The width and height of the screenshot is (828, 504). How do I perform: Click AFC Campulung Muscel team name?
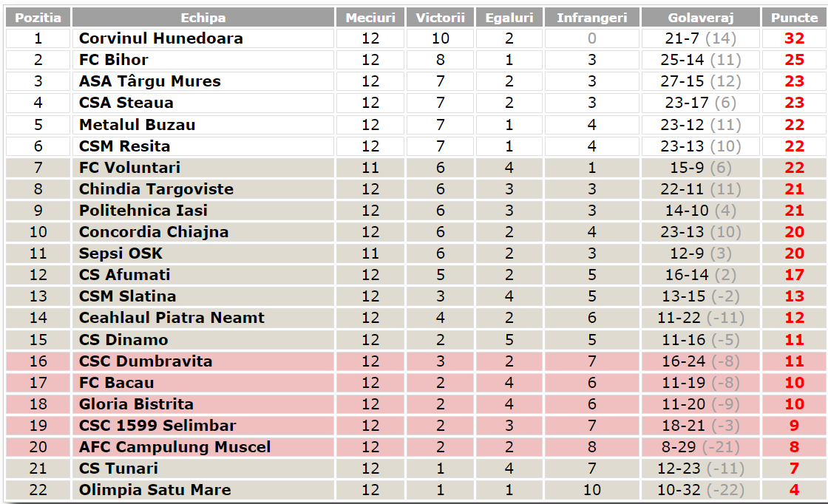[174, 447]
